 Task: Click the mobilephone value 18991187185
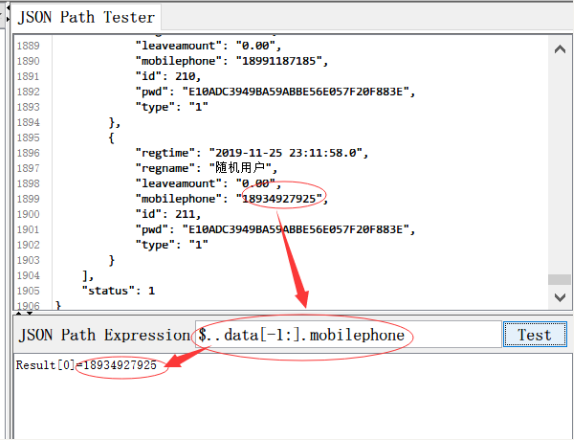[279, 61]
